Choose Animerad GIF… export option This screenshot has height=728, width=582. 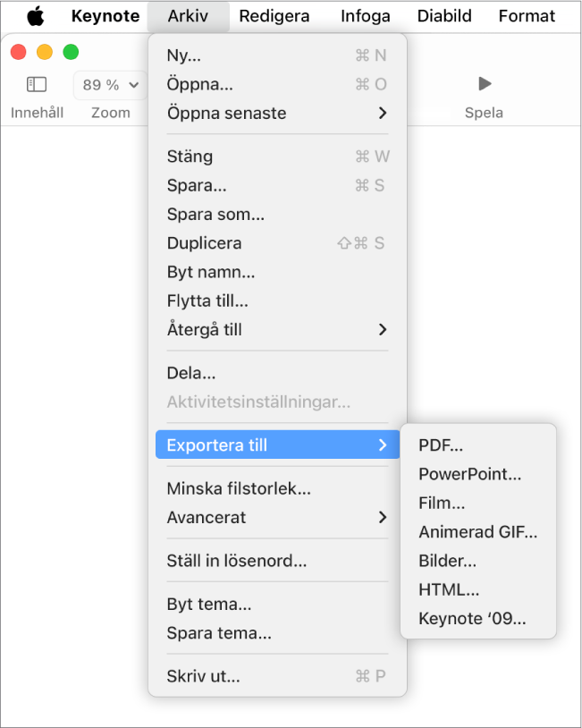[478, 532]
